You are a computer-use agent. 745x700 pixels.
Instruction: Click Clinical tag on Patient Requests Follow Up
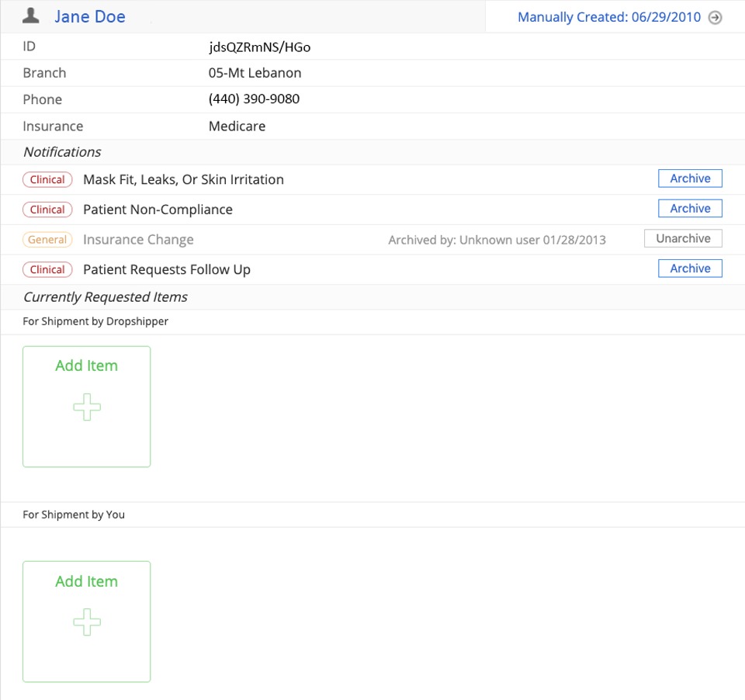pyautogui.click(x=47, y=269)
